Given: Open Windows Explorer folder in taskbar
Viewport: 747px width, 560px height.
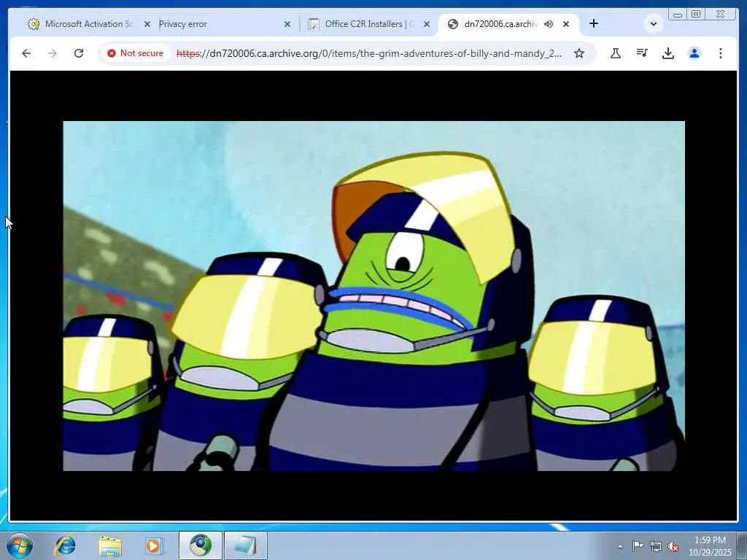Looking at the screenshot, I should pos(110,545).
